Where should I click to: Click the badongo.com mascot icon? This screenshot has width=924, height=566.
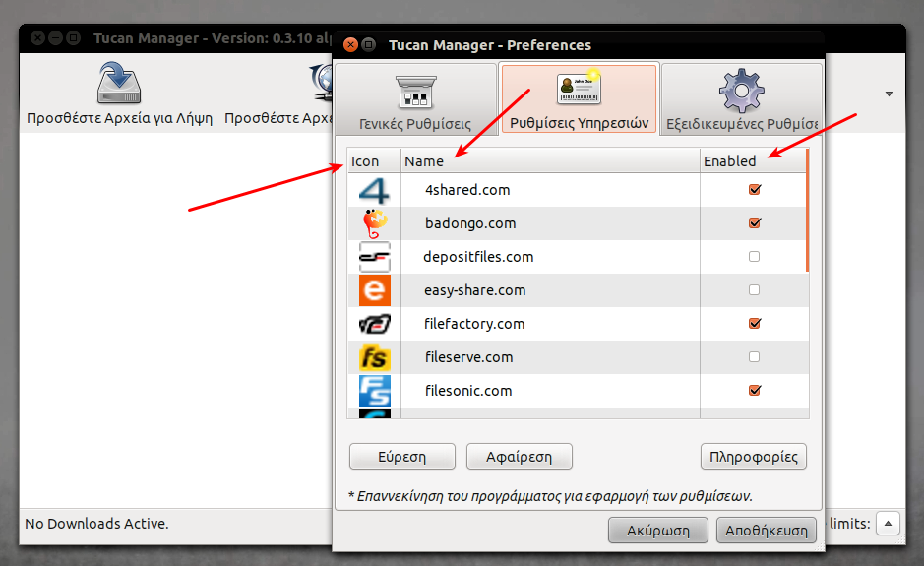[x=374, y=223]
